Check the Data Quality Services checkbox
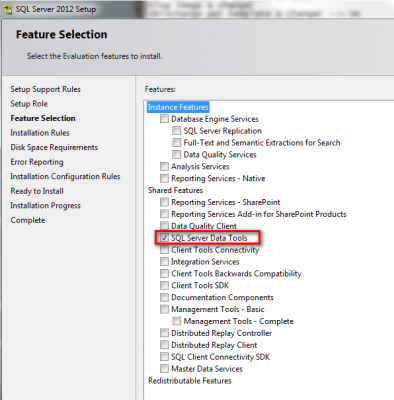This screenshot has height=400, width=394. tap(176, 155)
